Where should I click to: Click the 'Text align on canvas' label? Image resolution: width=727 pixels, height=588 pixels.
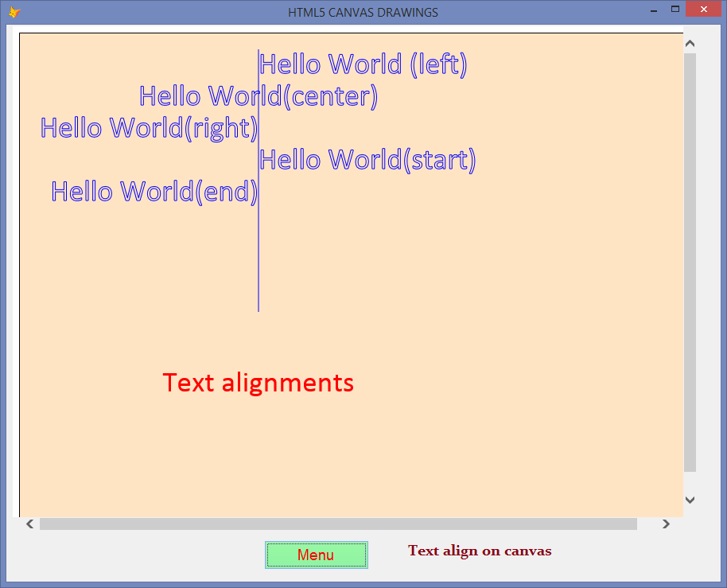tap(480, 551)
